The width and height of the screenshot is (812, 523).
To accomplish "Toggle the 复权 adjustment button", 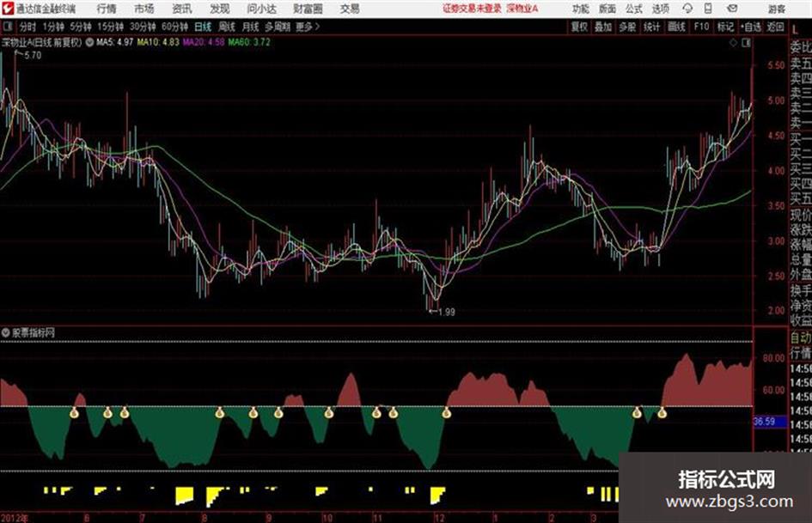I will pos(579,27).
